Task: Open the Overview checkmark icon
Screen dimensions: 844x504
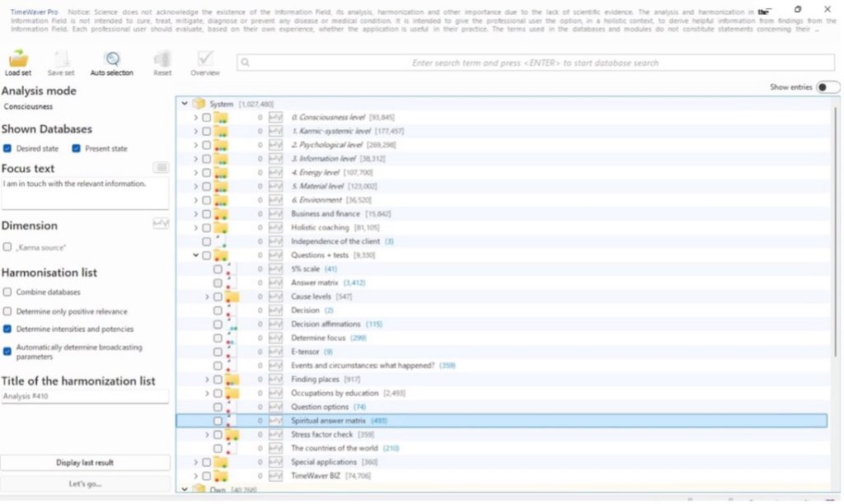Action: click(x=205, y=59)
